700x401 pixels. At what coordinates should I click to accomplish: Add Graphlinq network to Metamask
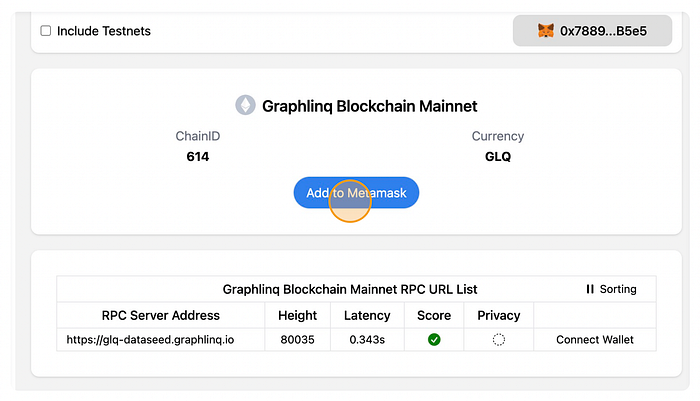click(356, 193)
